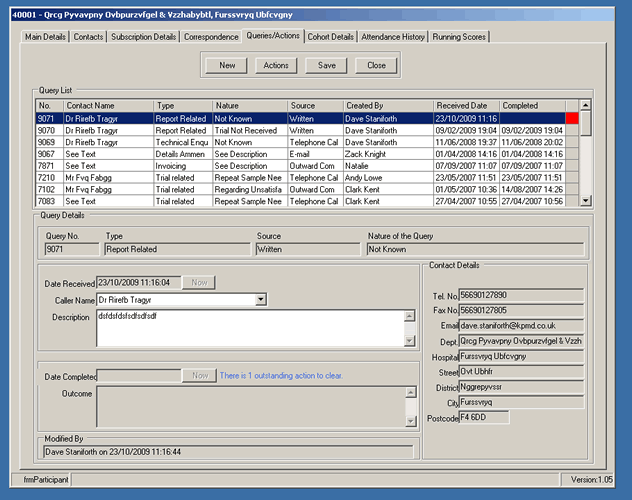This screenshot has height=500, width=632.
Task: Save the current query
Action: pos(326,65)
